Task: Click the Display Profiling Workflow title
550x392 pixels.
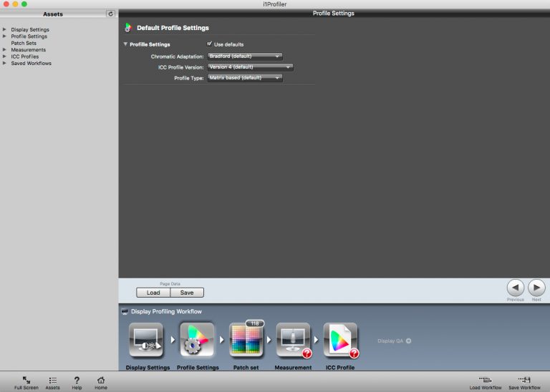Action: [x=166, y=311]
